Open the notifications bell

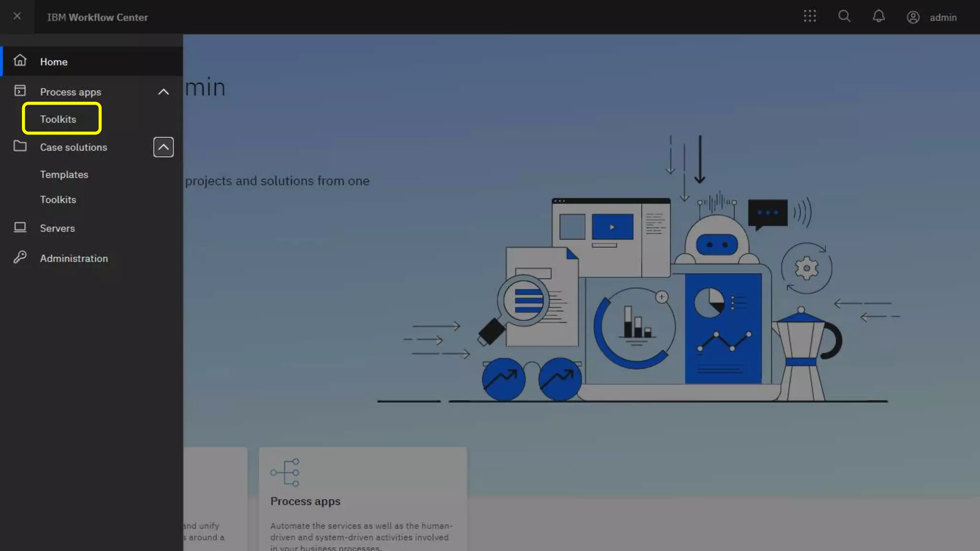click(x=879, y=16)
